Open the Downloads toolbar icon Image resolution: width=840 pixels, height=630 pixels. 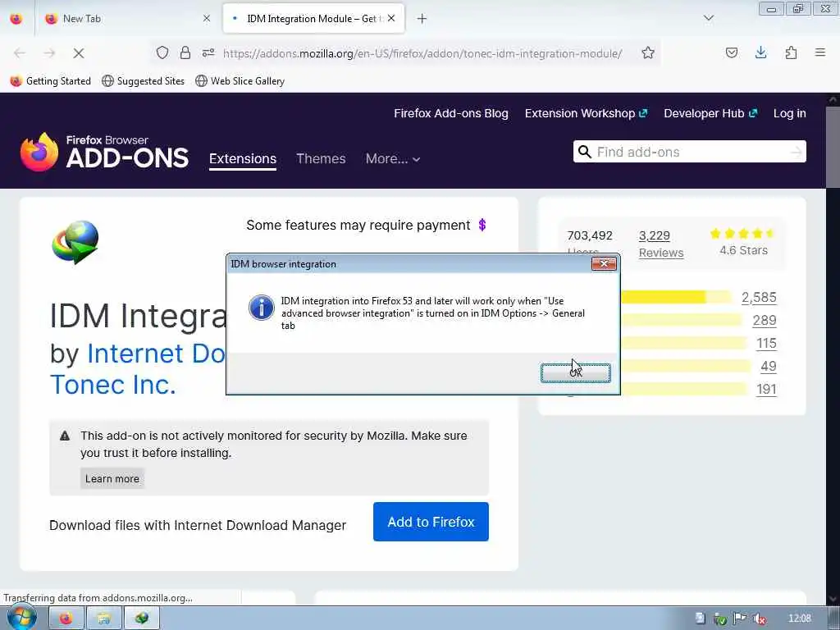pos(760,52)
